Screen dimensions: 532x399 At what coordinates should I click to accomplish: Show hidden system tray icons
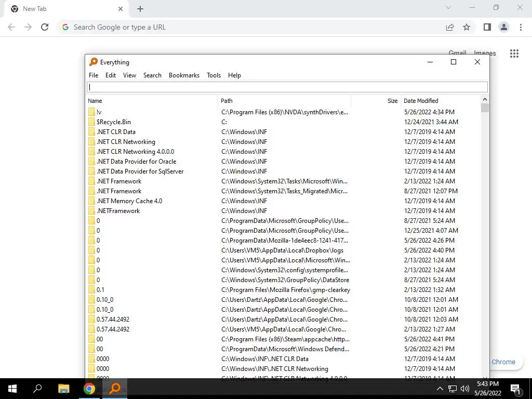point(440,389)
